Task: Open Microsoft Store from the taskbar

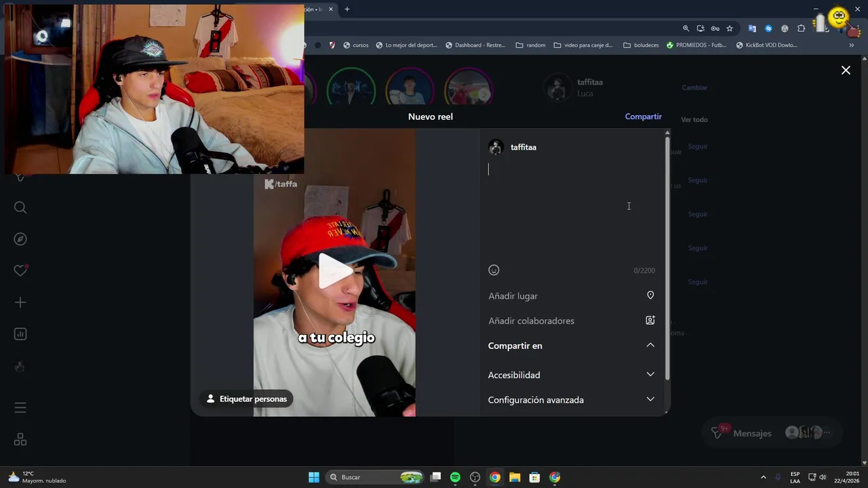Action: pos(534,477)
